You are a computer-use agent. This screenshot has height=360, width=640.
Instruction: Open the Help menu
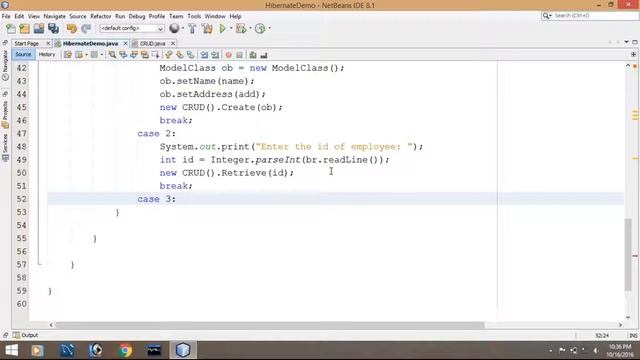(x=236, y=16)
